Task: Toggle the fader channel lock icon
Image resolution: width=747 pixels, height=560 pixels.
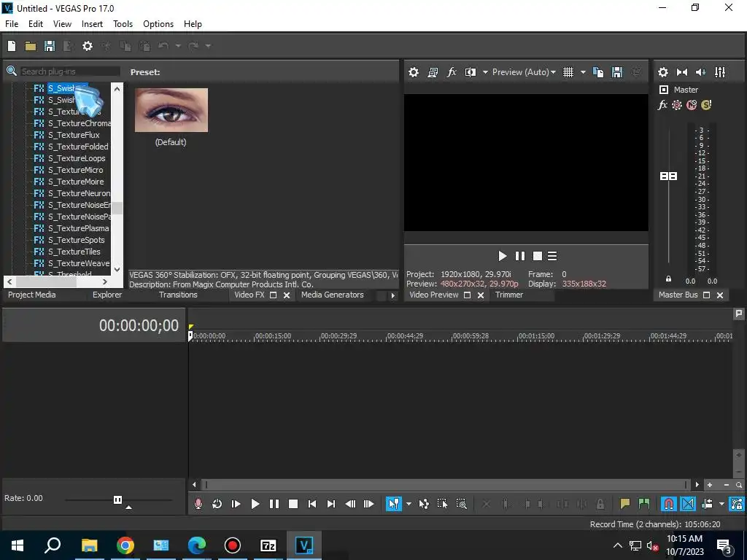Action: click(668, 279)
